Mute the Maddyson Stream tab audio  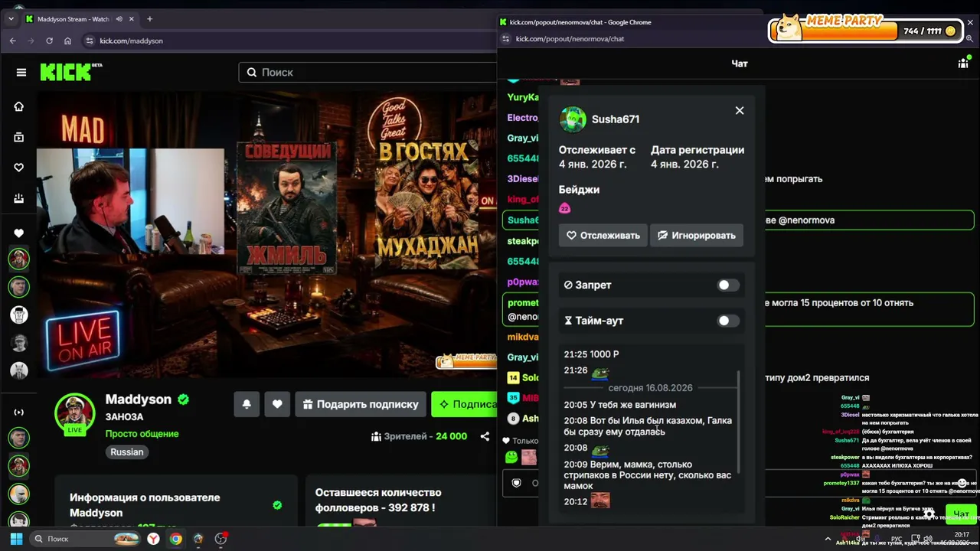click(x=119, y=19)
